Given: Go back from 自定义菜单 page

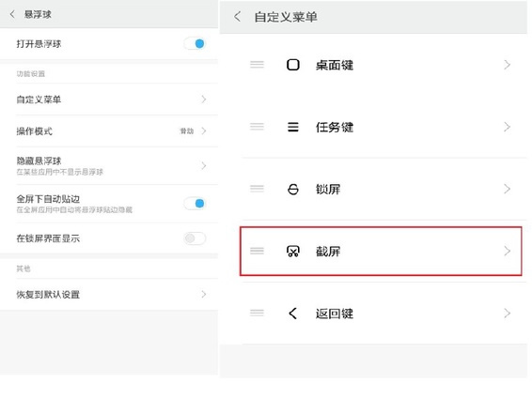Looking at the screenshot, I should (x=238, y=16).
